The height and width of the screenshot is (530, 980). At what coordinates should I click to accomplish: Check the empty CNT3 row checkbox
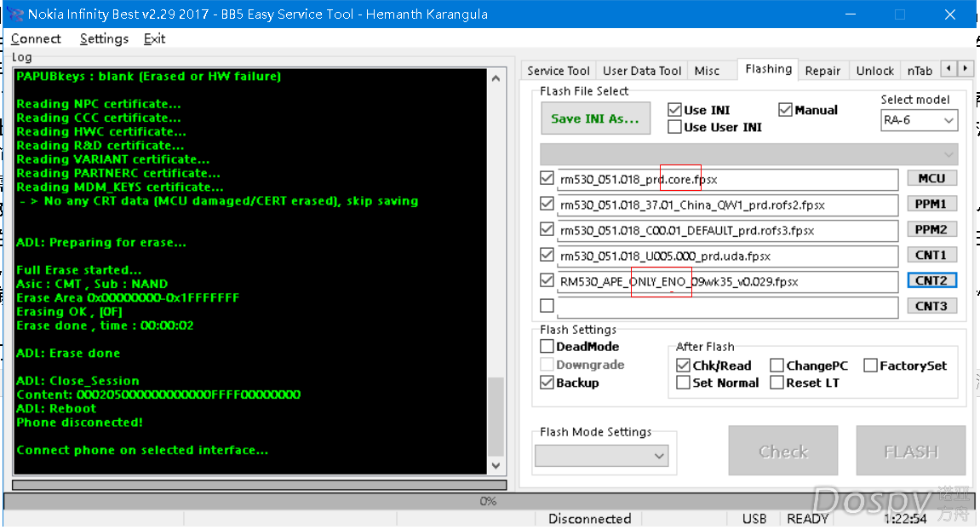[547, 305]
